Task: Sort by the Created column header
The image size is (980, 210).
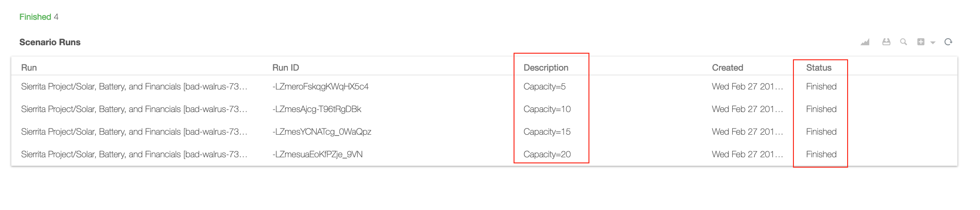Action: point(727,67)
